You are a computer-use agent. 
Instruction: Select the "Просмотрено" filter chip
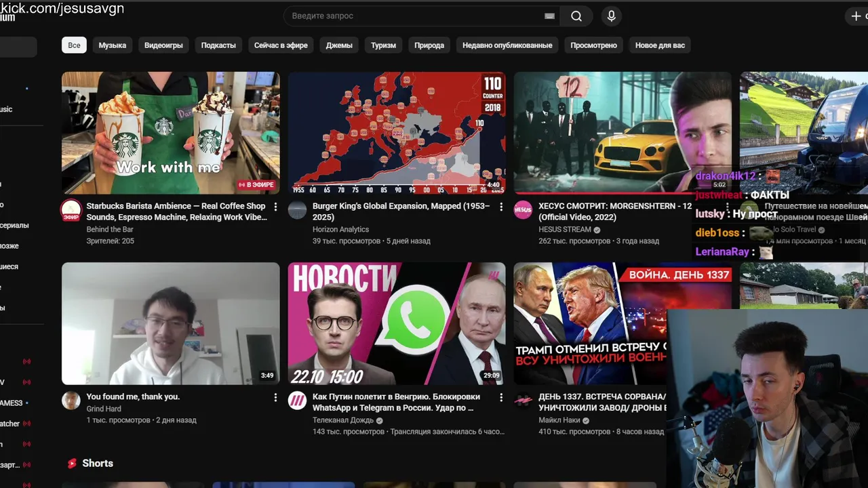tap(593, 45)
